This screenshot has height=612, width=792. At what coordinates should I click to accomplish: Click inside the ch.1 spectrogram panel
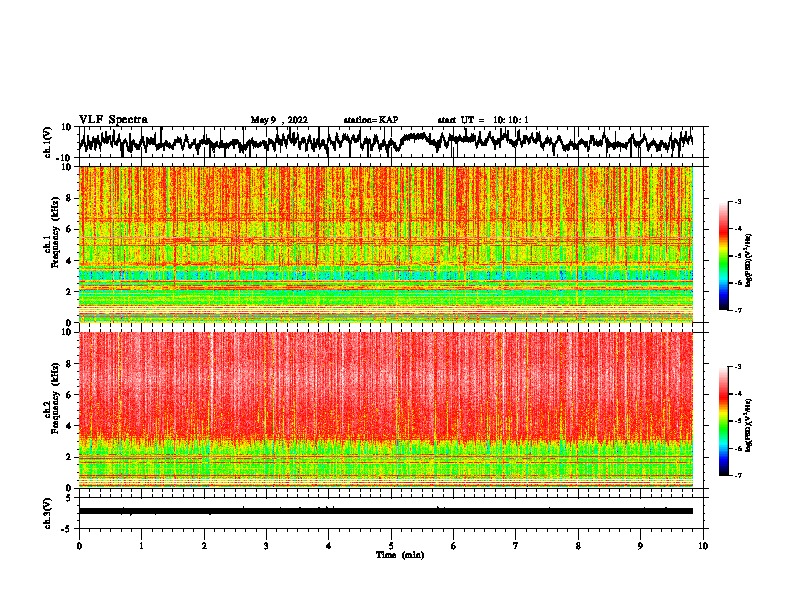coord(386,244)
